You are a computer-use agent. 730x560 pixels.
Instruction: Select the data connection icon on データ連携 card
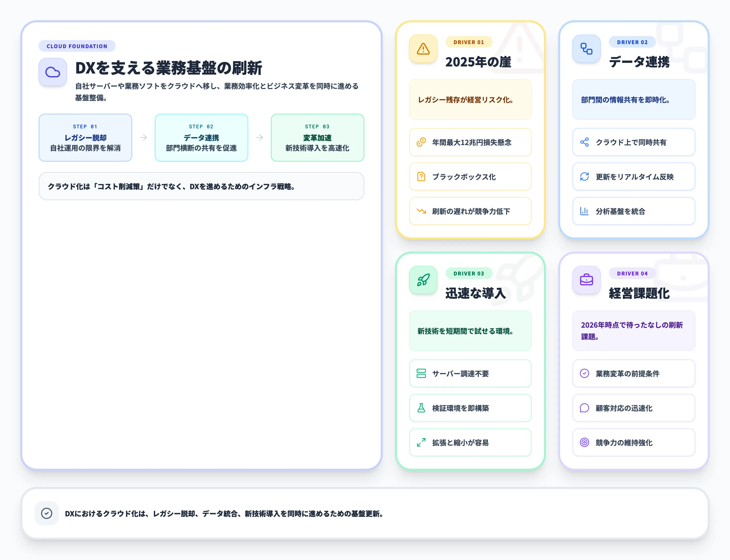[x=586, y=49]
